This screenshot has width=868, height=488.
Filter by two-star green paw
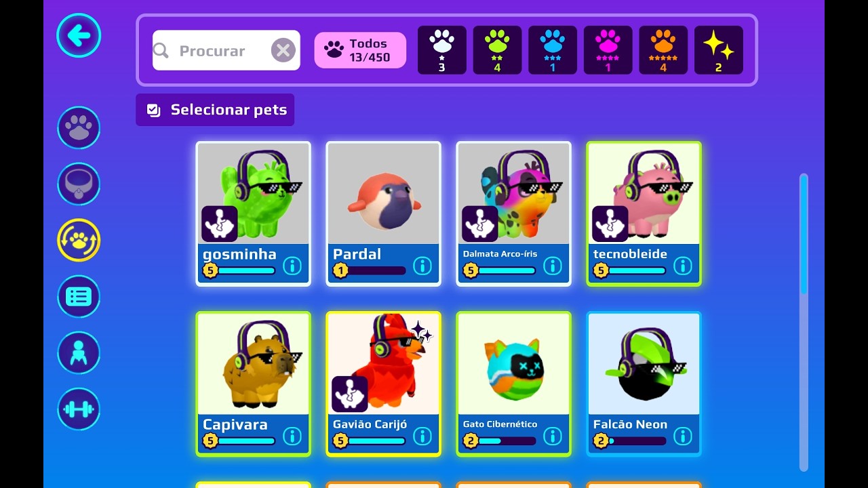[x=497, y=50]
